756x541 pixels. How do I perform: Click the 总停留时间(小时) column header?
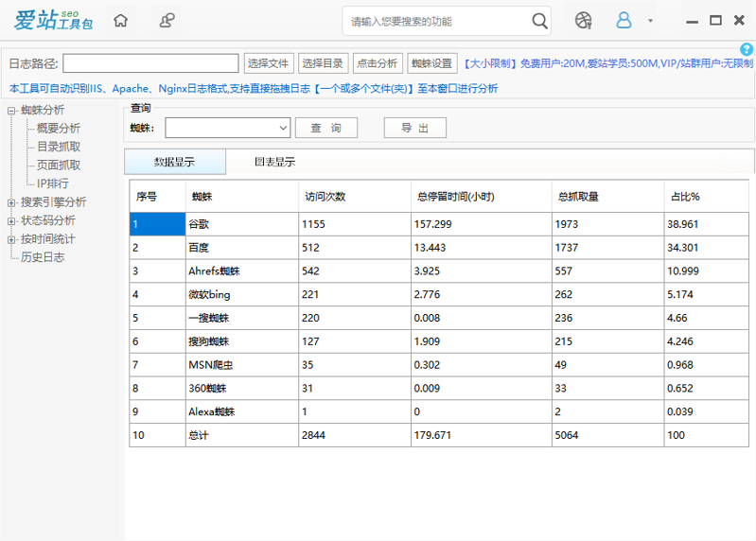click(x=482, y=197)
